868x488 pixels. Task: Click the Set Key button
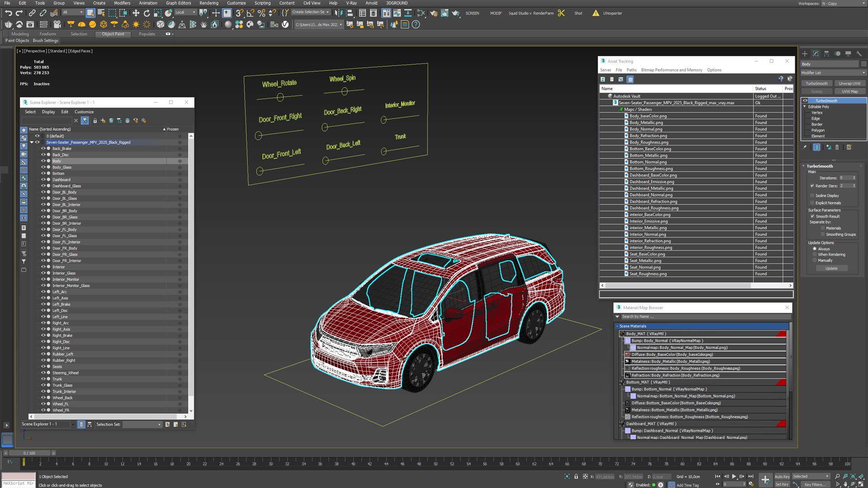point(782,484)
